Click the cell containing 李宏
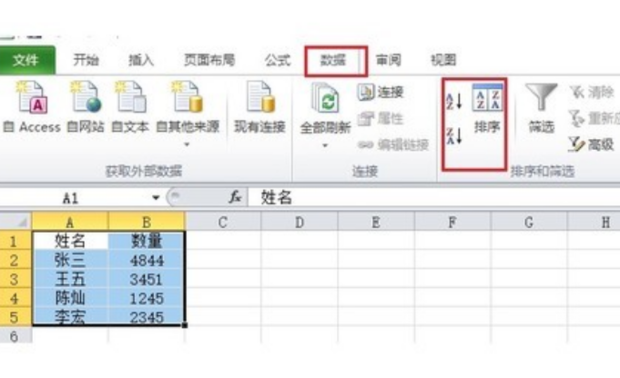 pyautogui.click(x=70, y=317)
